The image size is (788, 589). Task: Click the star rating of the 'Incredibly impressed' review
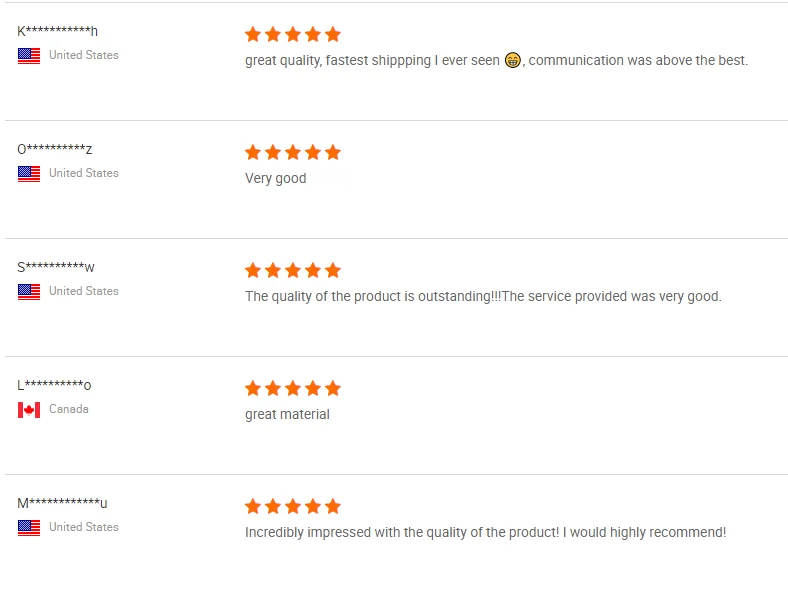click(292, 506)
